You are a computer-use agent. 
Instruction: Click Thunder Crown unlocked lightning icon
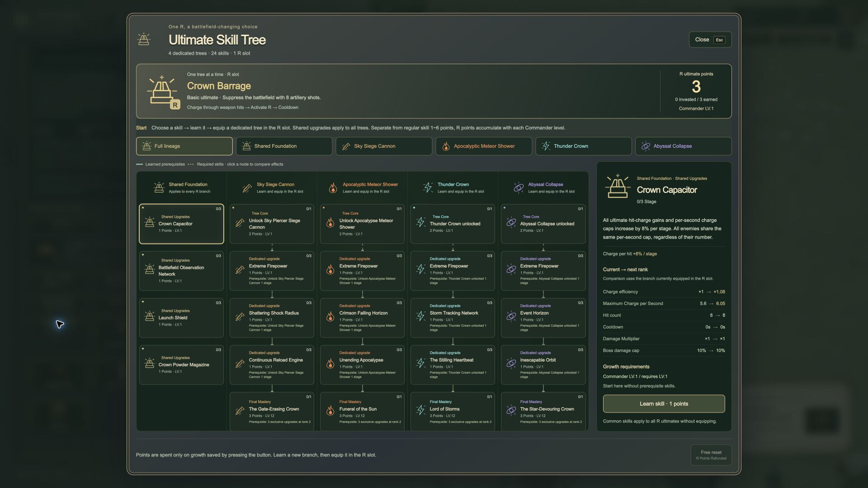[x=421, y=222]
